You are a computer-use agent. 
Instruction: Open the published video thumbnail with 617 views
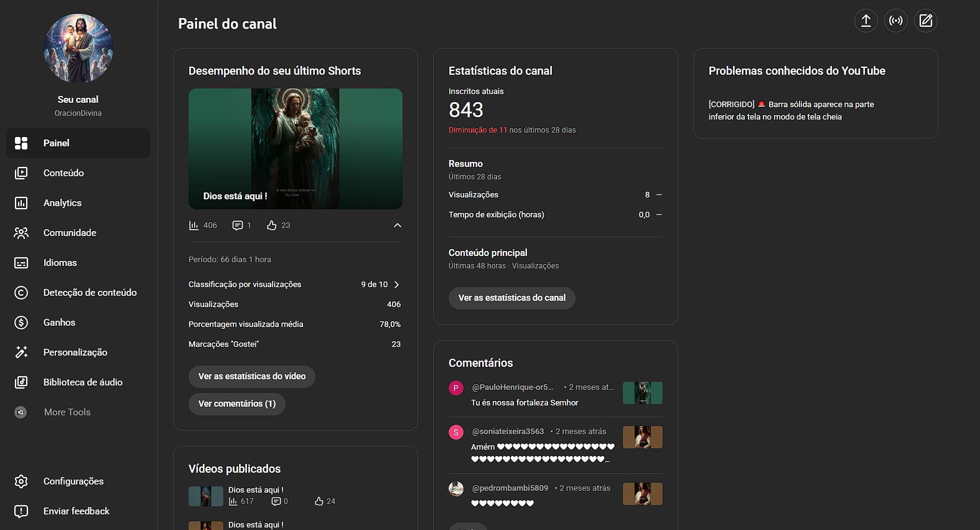(x=206, y=496)
